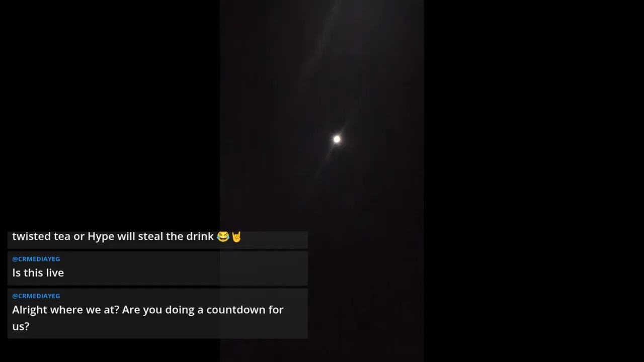
Task: Select the "Is this live" chat message
Action: click(x=157, y=268)
